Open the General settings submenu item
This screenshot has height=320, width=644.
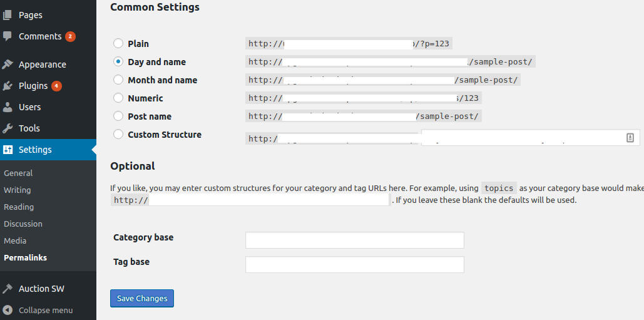click(x=18, y=173)
